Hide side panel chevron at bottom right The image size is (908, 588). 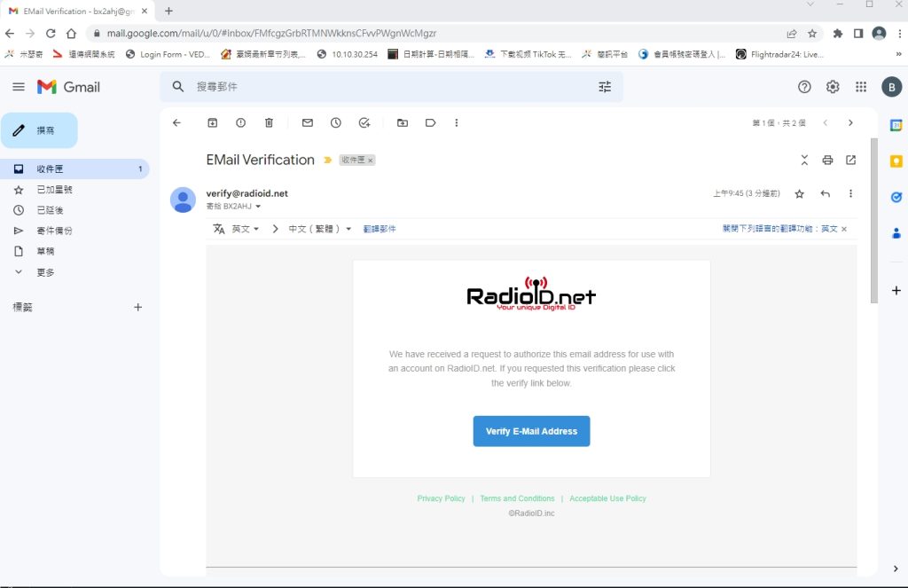tap(896, 568)
